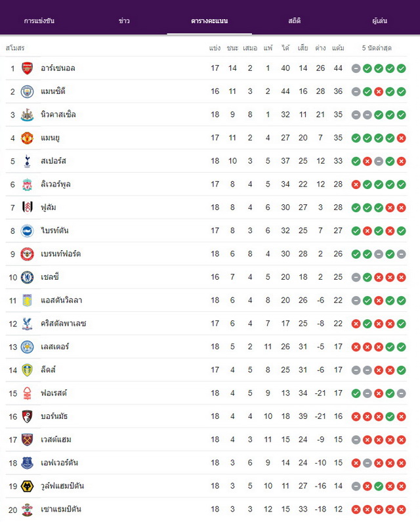Click the Chelsea club crest

(28, 277)
